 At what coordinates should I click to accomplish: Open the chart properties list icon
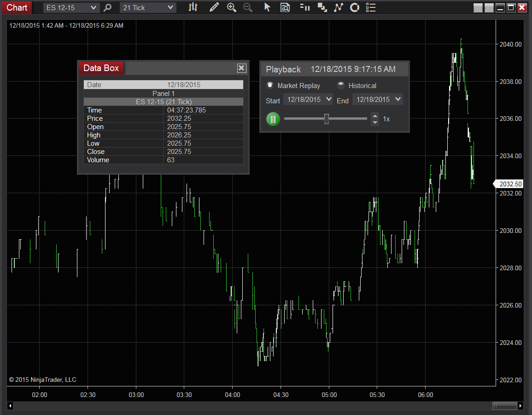tap(371, 7)
